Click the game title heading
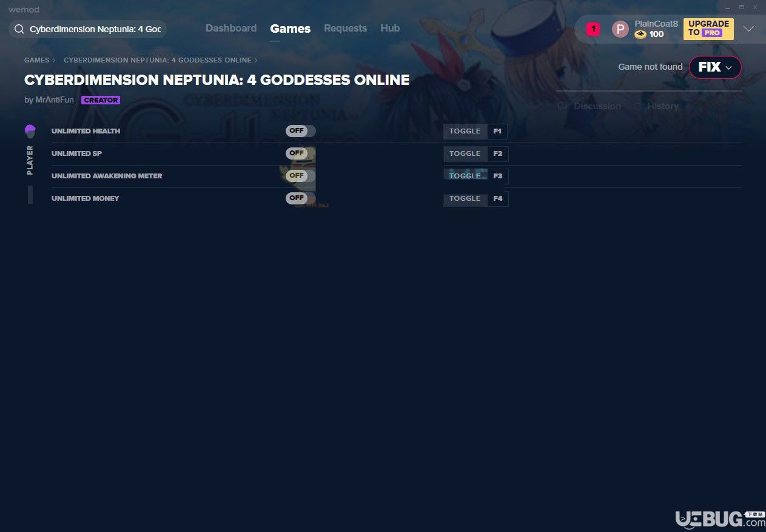 point(217,80)
